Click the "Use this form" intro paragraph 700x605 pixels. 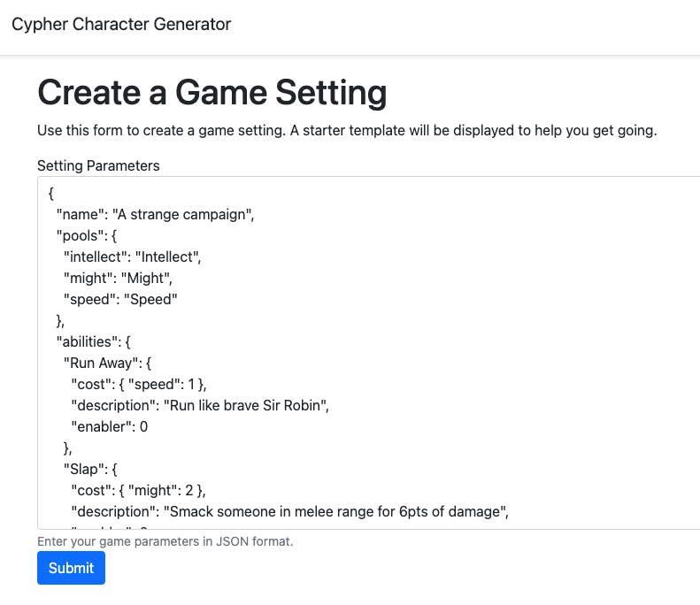tap(347, 131)
